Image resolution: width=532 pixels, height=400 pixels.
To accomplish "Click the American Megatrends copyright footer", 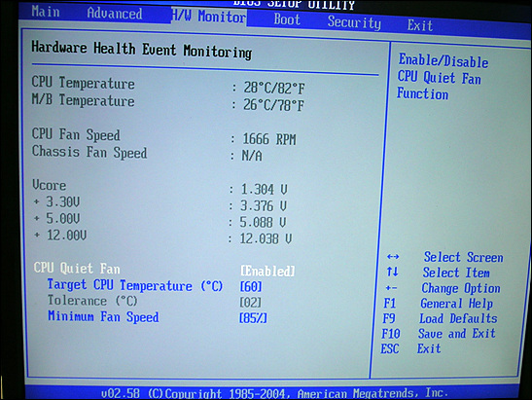I will coord(274,393).
